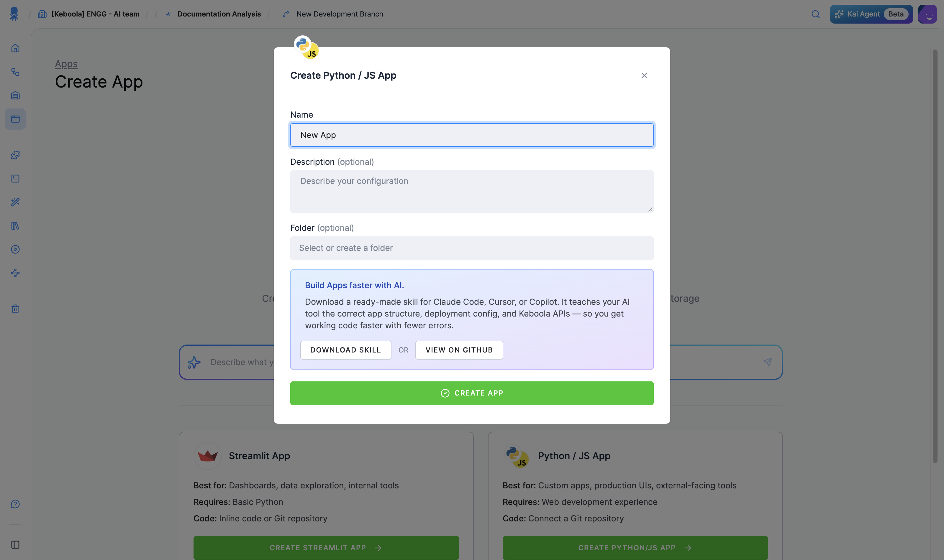Click the project icon before Documentation Analysis
The image size is (944, 560).
(168, 14)
